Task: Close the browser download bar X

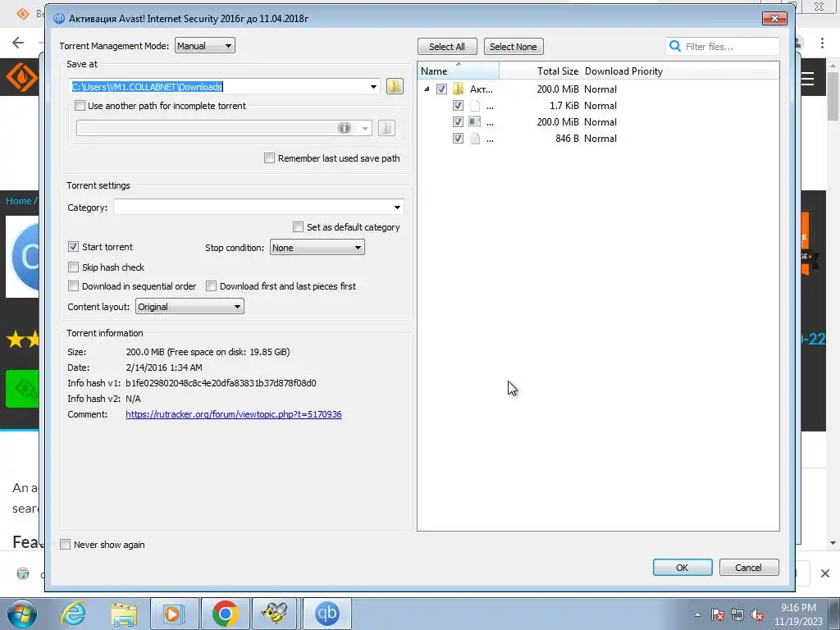Action: [825, 573]
